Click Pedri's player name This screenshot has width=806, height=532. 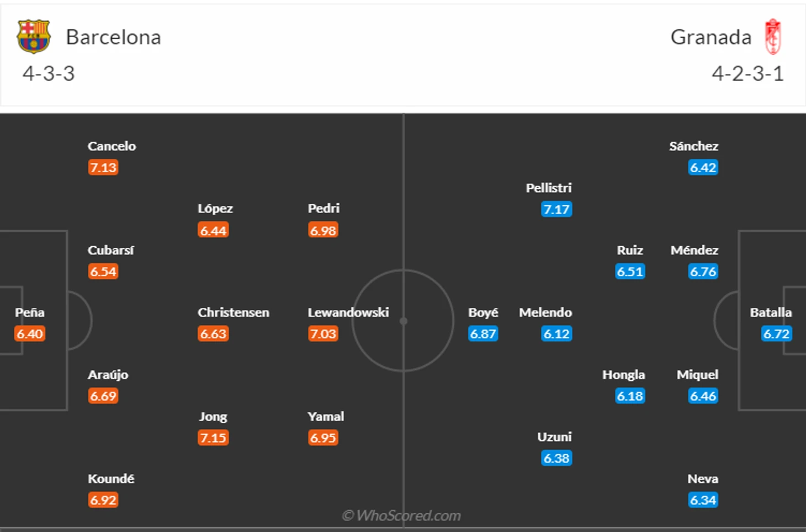[324, 209]
